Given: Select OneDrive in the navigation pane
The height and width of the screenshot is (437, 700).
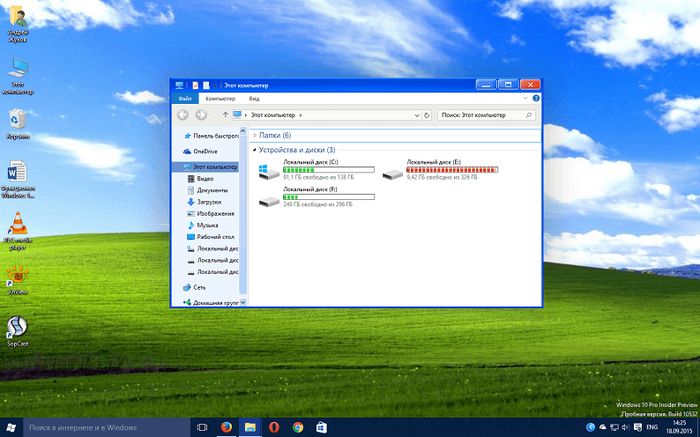Looking at the screenshot, I should (x=205, y=151).
